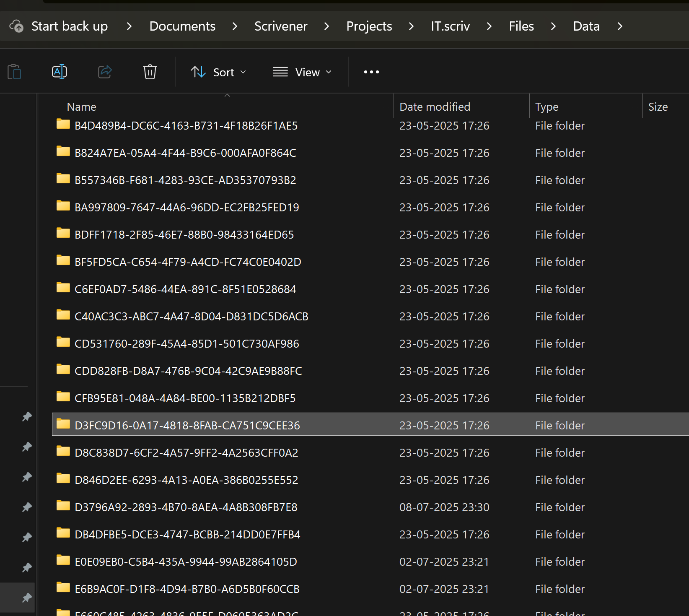Click the Share icon in toolbar
The width and height of the screenshot is (689, 616).
(105, 72)
